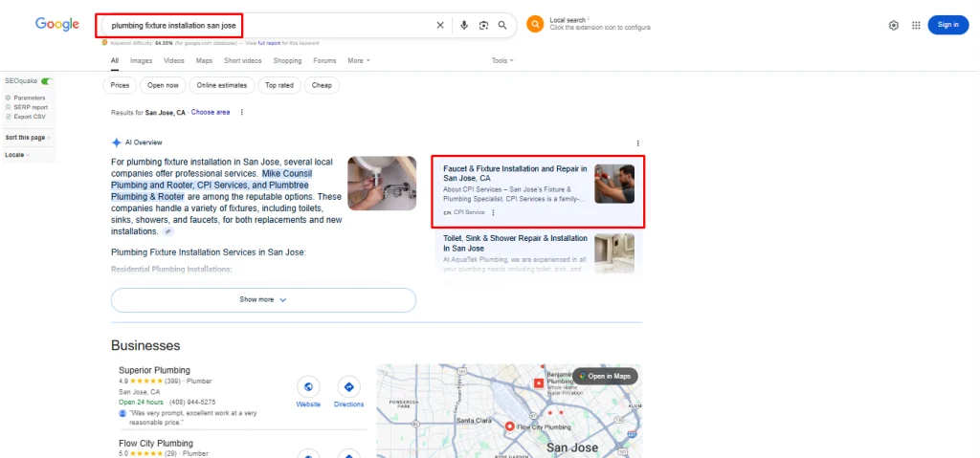Expand AI Overview with 'Show more'
This screenshot has width=980, height=458.
[263, 299]
